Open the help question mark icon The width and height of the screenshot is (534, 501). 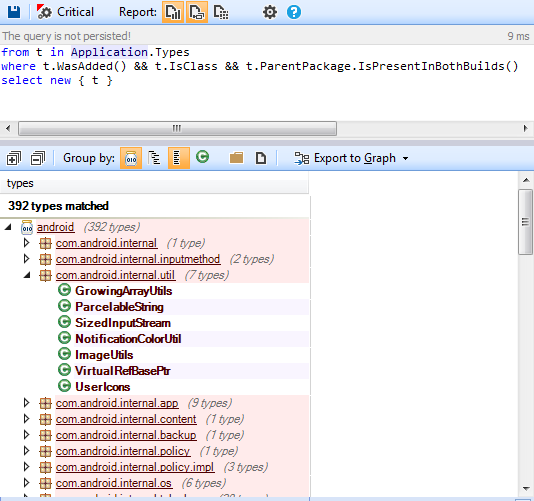pyautogui.click(x=294, y=12)
